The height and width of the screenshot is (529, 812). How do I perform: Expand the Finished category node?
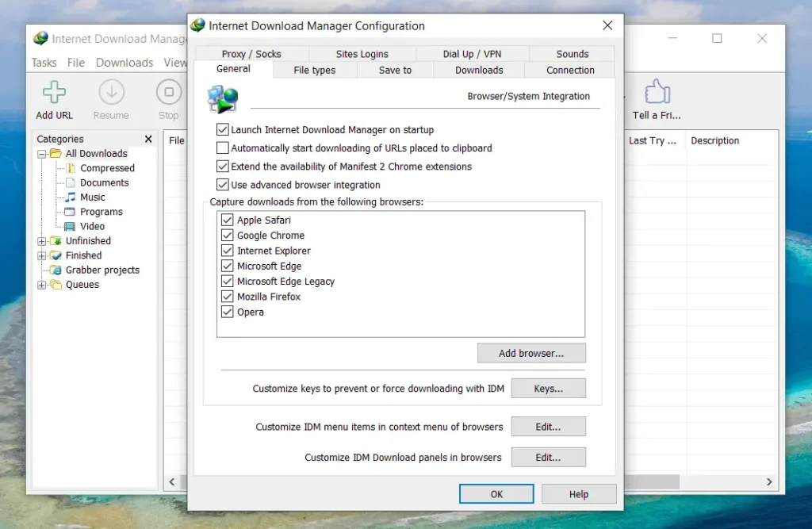(42, 255)
